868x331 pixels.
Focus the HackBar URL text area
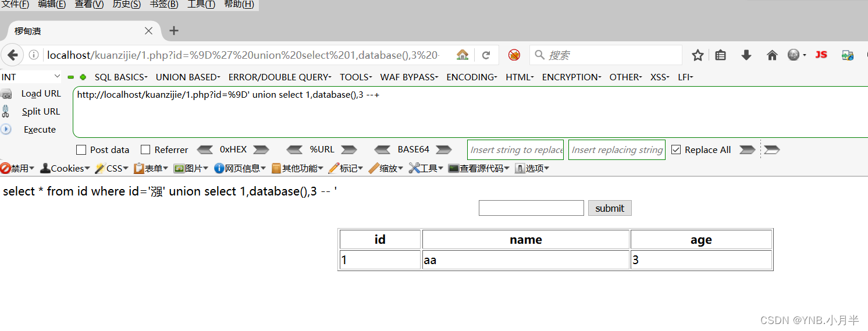[470, 112]
